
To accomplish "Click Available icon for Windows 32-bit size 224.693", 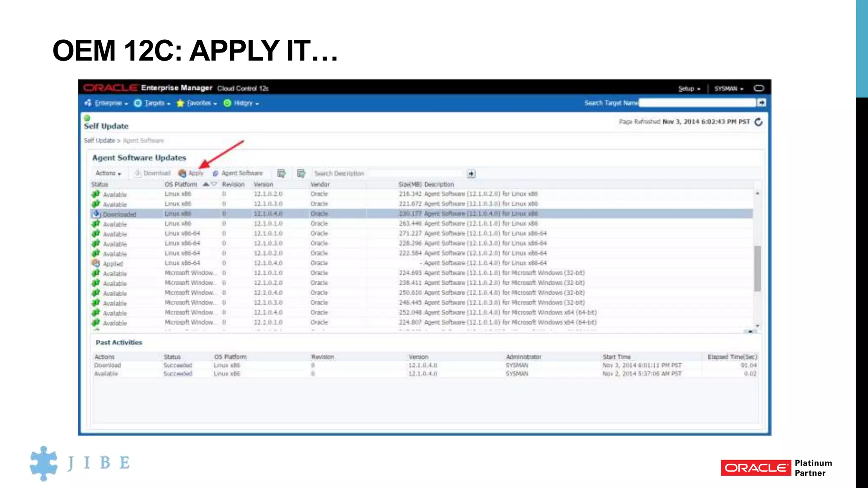I will tap(96, 273).
